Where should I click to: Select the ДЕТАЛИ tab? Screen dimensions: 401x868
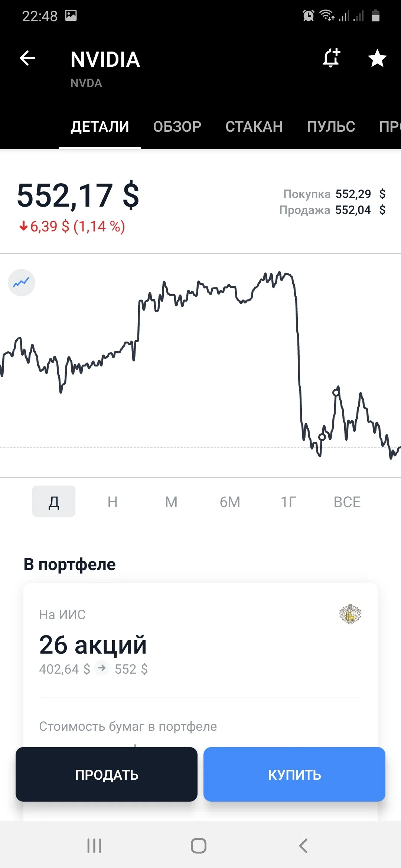(100, 126)
